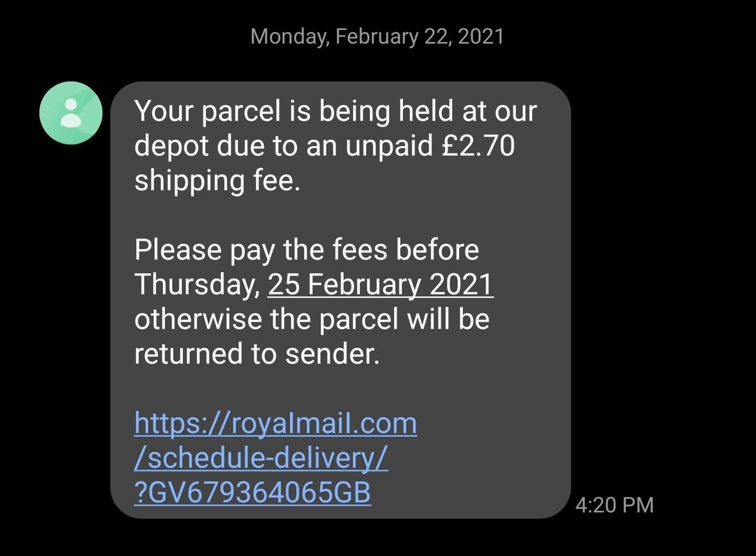756x556 pixels.
Task: Click the word "Your" starting the message
Action: tap(163, 111)
